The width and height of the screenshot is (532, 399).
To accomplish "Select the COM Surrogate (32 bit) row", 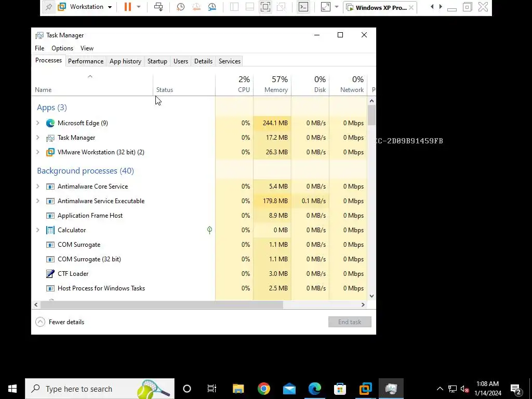I will (x=200, y=259).
